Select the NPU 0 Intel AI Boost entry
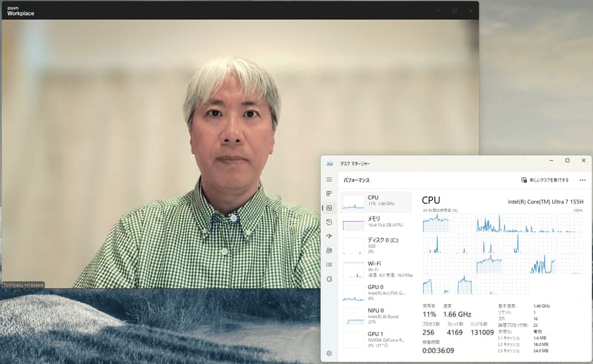Image resolution: width=593 pixels, height=364 pixels. tap(376, 316)
